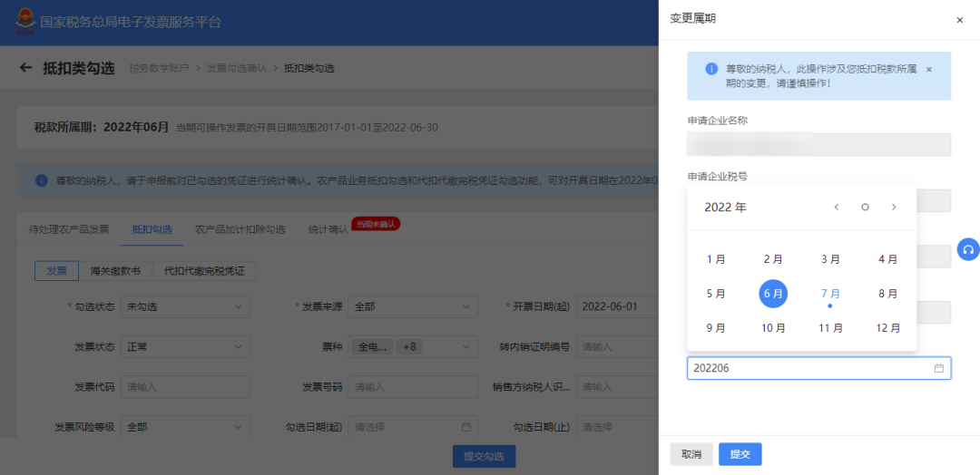980x475 pixels.
Task: Select 3月 in the month picker
Action: tap(830, 259)
